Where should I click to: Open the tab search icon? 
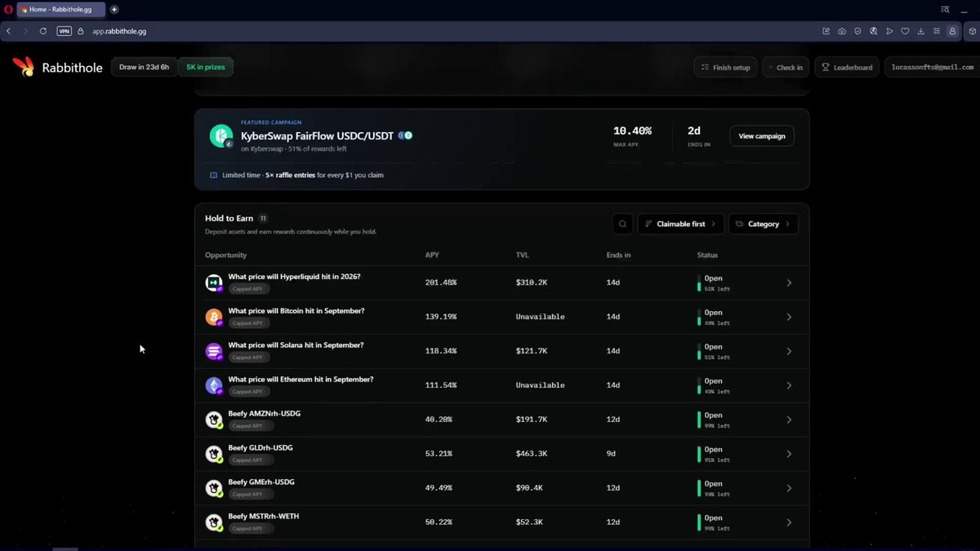coord(946,10)
